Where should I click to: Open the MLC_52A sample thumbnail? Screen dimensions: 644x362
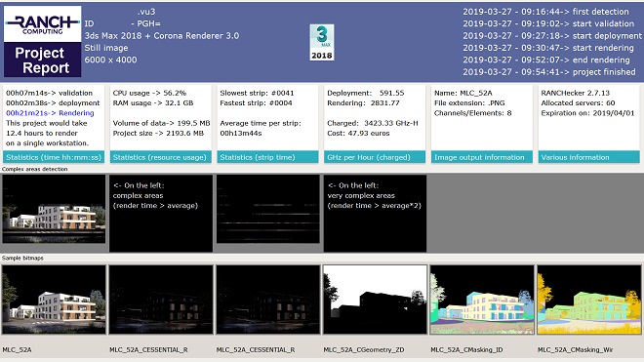(x=54, y=300)
